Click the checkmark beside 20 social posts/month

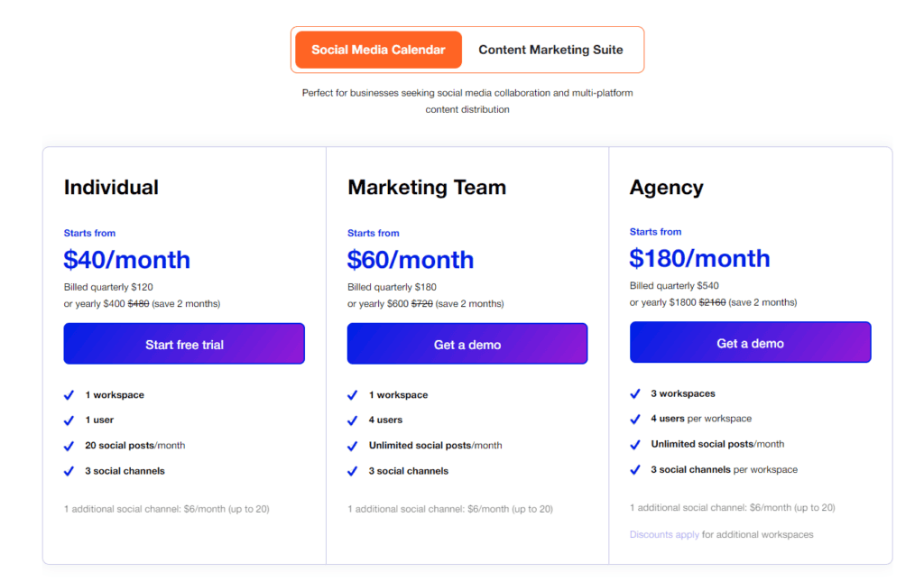click(x=69, y=445)
